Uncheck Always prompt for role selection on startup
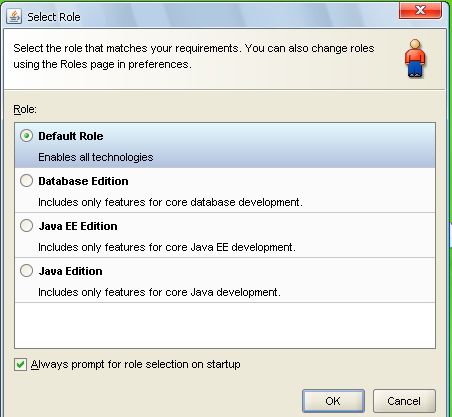Screen dimensions: 452x417 (20, 364)
